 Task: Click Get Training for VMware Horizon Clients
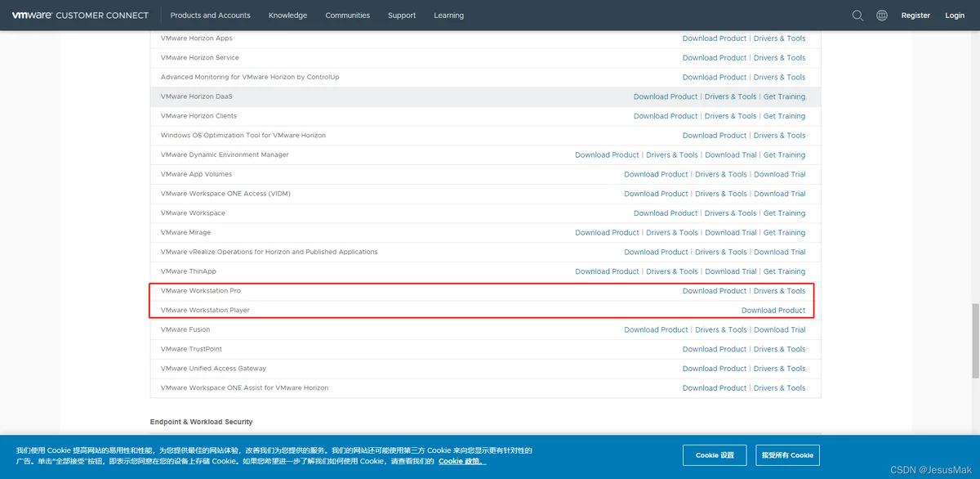(x=784, y=116)
